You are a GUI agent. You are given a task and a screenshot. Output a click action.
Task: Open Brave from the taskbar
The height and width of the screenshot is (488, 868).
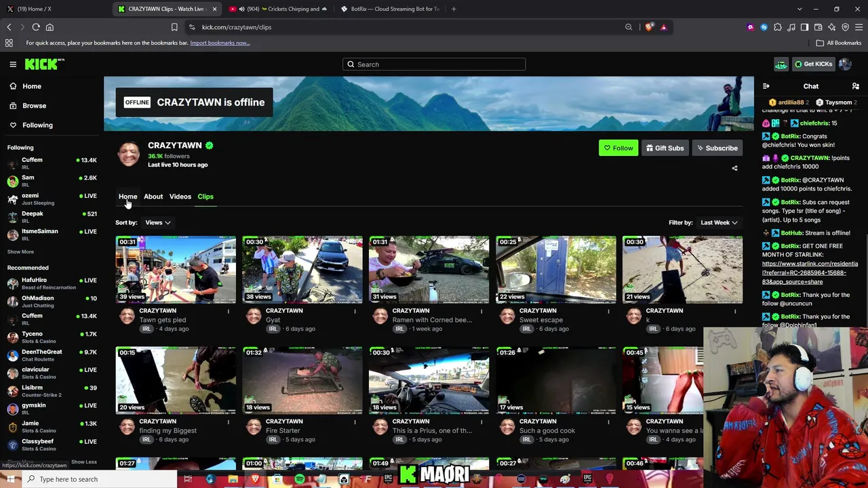tap(255, 479)
